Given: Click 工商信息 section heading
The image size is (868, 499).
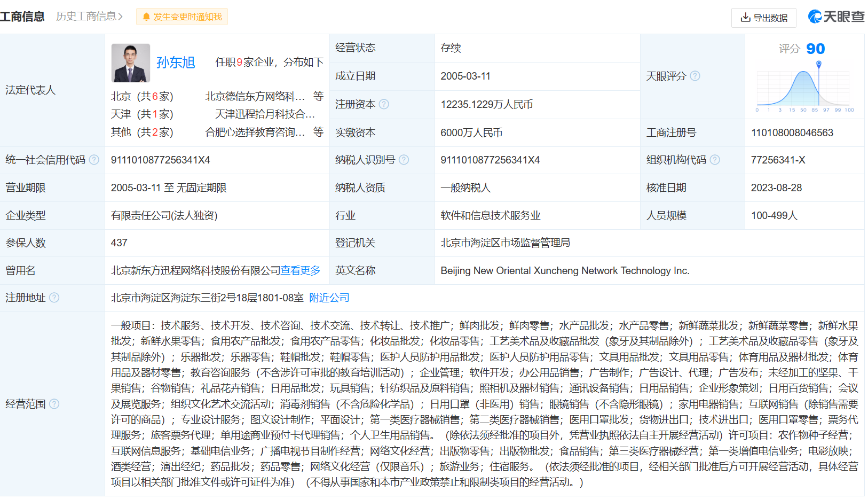Looking at the screenshot, I should (22, 17).
